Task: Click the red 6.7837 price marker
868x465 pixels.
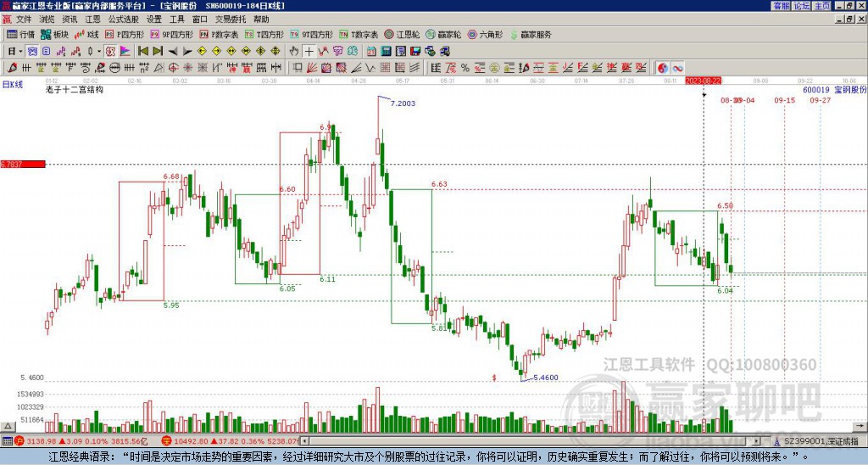Action: tap(23, 164)
